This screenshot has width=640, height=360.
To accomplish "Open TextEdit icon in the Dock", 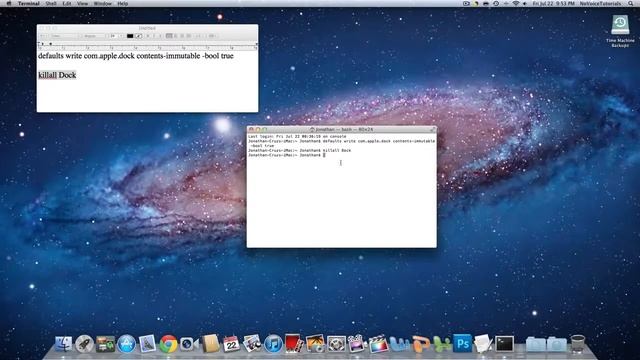I will 483,344.
